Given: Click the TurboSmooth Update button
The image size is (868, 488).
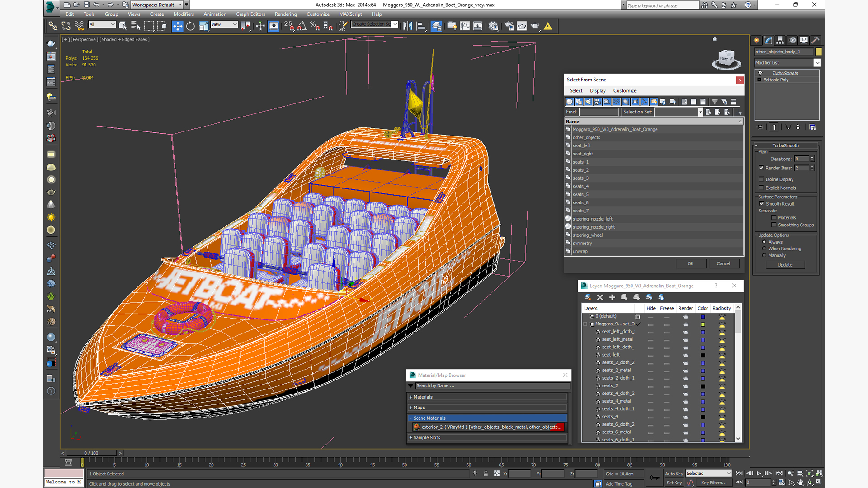Looking at the screenshot, I should (785, 265).
